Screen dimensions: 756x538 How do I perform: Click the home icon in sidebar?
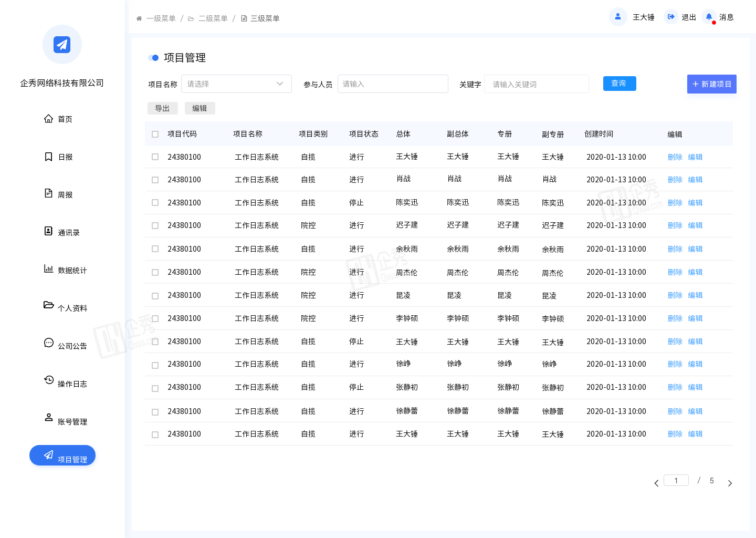click(x=48, y=119)
